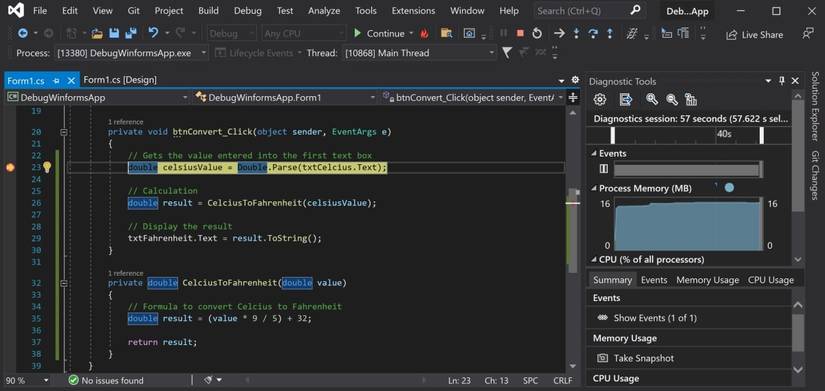Open the Solution Explorer side tab
Viewport: 825px width, 391px height.
pos(815,106)
